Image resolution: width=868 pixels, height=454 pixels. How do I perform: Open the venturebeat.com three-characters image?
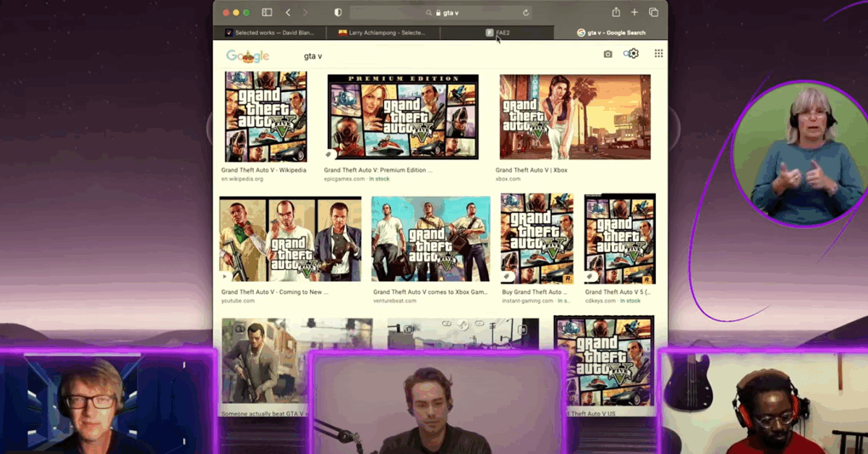pos(430,239)
